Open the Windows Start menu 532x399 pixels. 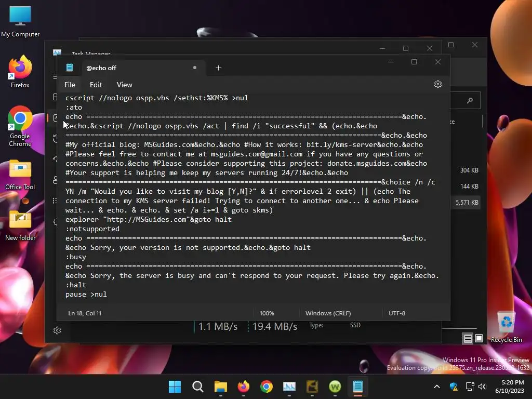[x=175, y=387]
